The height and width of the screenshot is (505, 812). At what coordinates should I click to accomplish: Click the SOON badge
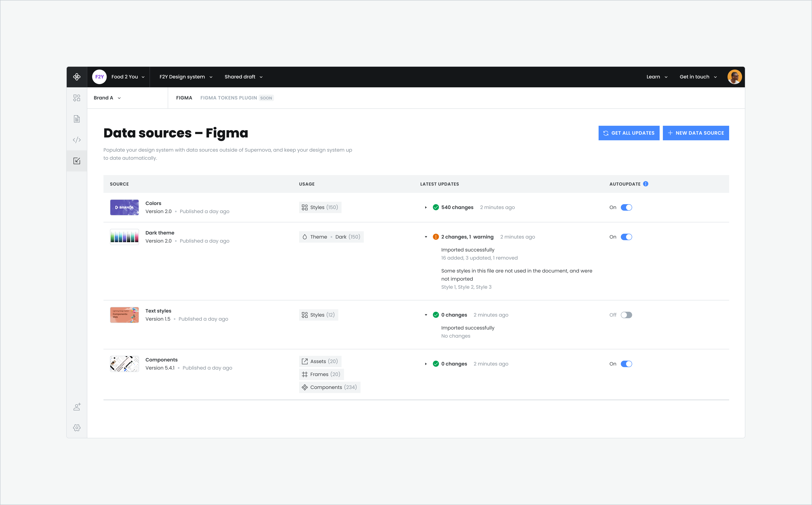click(266, 98)
